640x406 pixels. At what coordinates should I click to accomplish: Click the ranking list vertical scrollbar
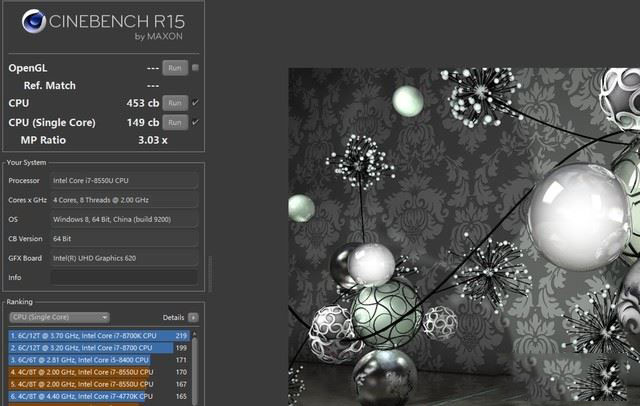coord(196,370)
